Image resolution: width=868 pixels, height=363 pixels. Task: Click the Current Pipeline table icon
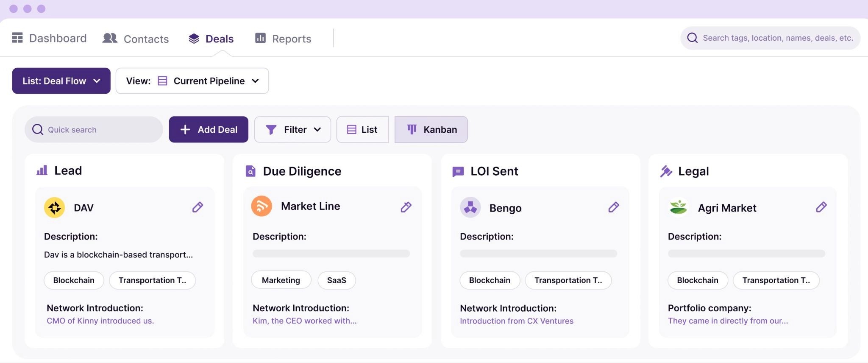coord(162,81)
